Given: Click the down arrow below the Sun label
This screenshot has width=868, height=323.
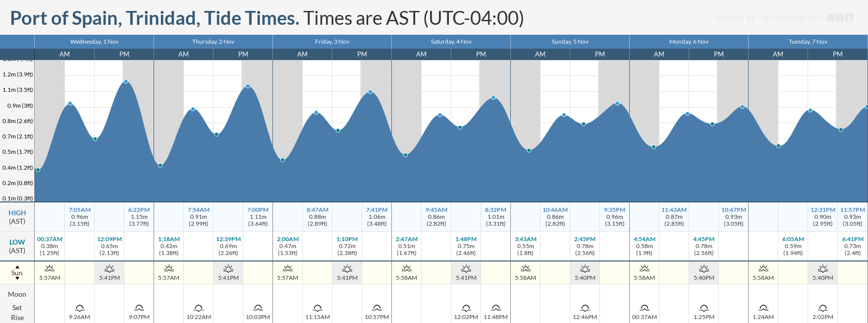Looking at the screenshot, I should click(17, 279).
